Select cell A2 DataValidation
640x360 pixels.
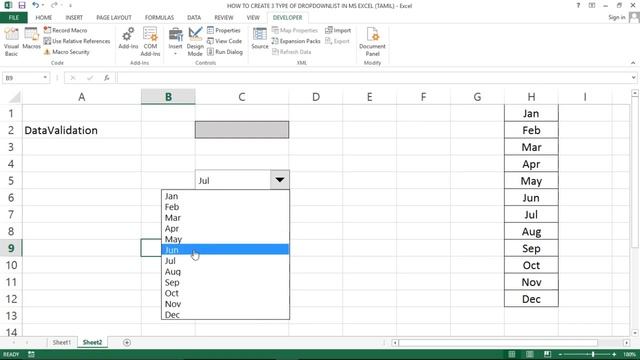pyautogui.click(x=82, y=130)
